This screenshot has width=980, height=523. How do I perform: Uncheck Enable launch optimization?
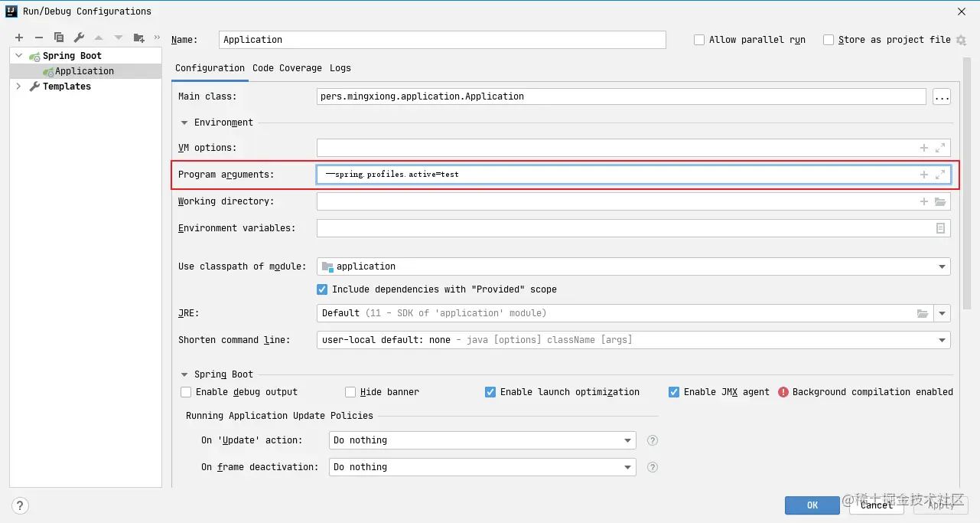(x=490, y=392)
